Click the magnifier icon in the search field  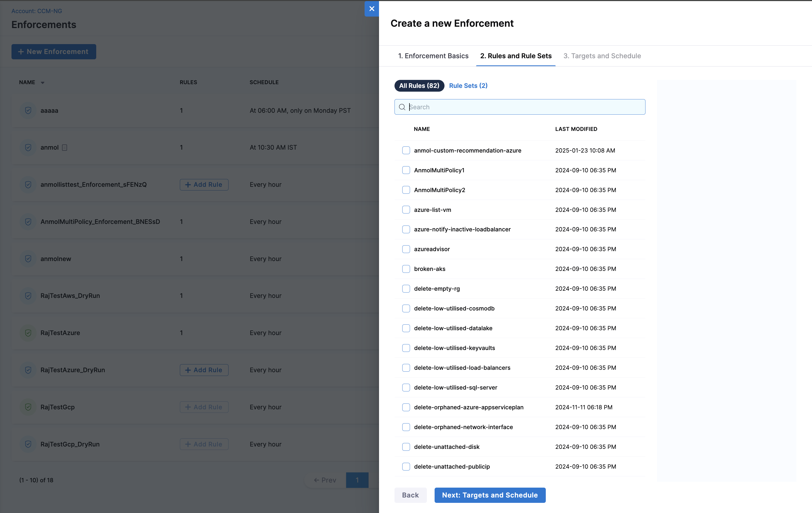(402, 107)
